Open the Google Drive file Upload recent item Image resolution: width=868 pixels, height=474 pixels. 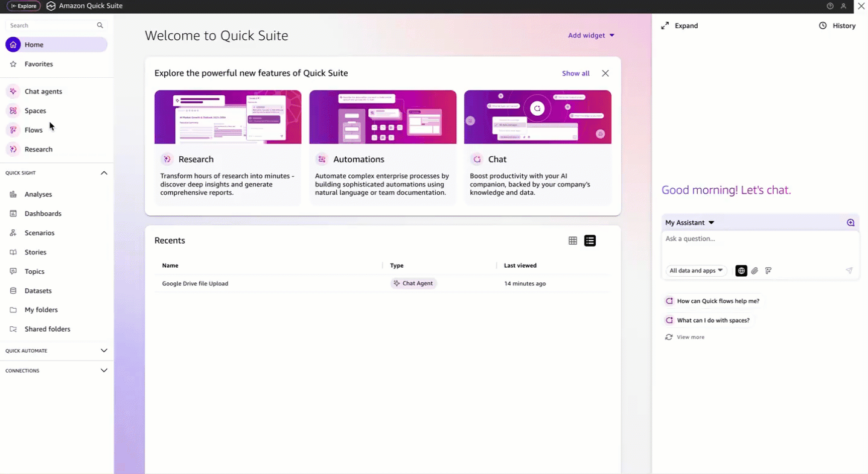(x=195, y=283)
